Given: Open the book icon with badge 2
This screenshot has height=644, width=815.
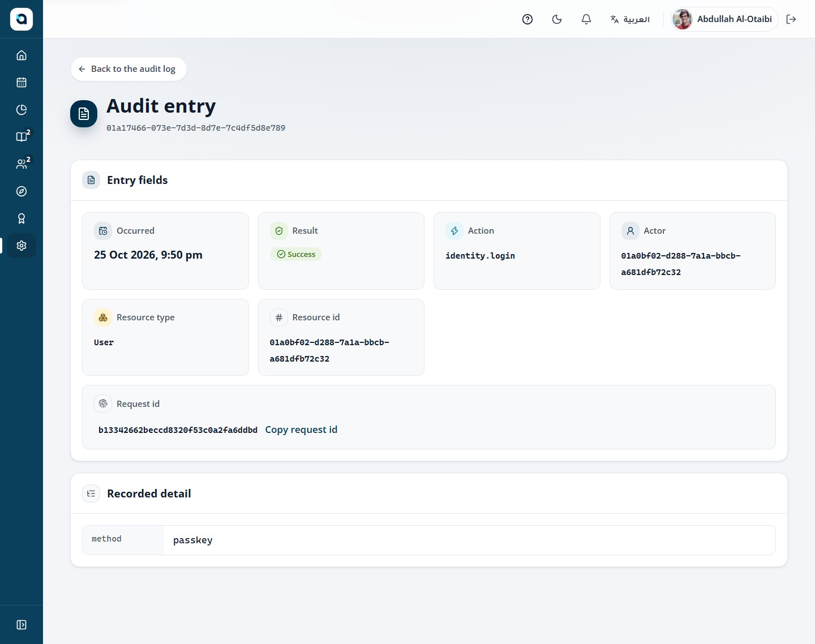Looking at the screenshot, I should (22, 137).
